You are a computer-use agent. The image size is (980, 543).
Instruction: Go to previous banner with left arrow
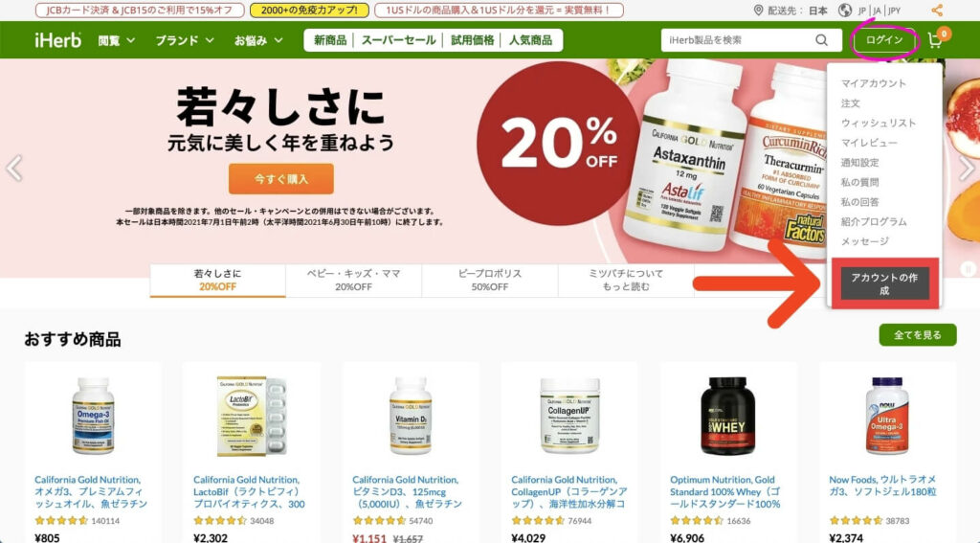pyautogui.click(x=13, y=168)
